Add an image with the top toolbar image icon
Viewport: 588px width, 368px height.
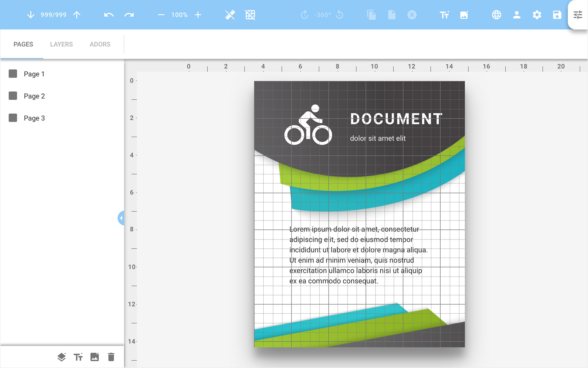click(464, 15)
